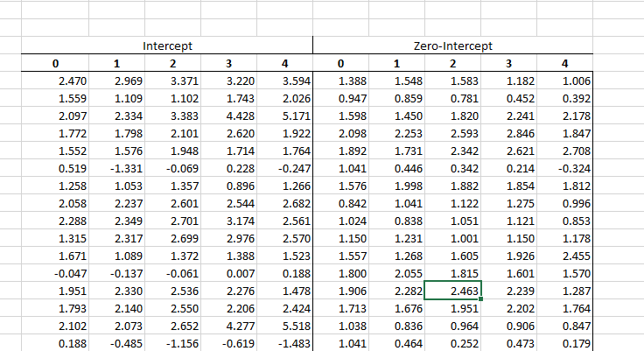Click the 2.682 cell
Image resolution: width=644 pixels, height=351 pixels.
pyautogui.click(x=285, y=203)
